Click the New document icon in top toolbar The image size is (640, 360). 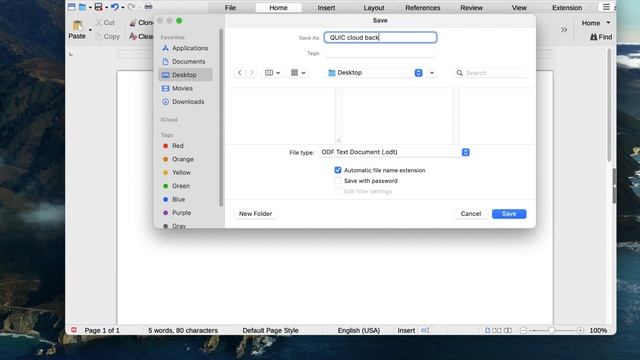coord(71,7)
